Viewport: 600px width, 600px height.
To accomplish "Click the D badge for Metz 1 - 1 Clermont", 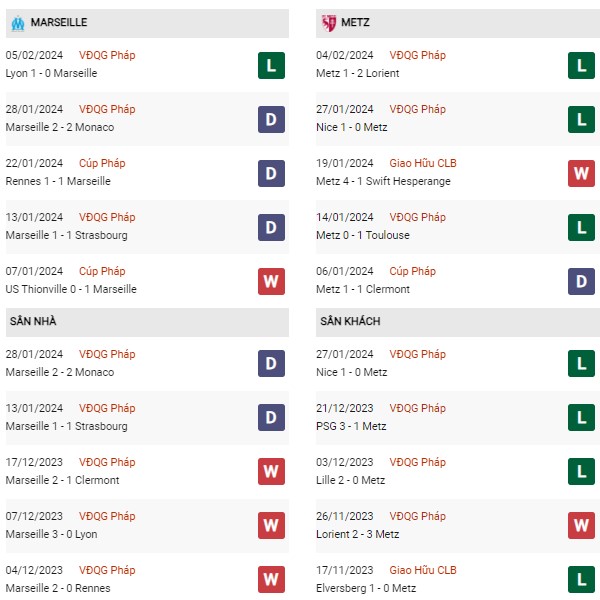I will 581,281.
